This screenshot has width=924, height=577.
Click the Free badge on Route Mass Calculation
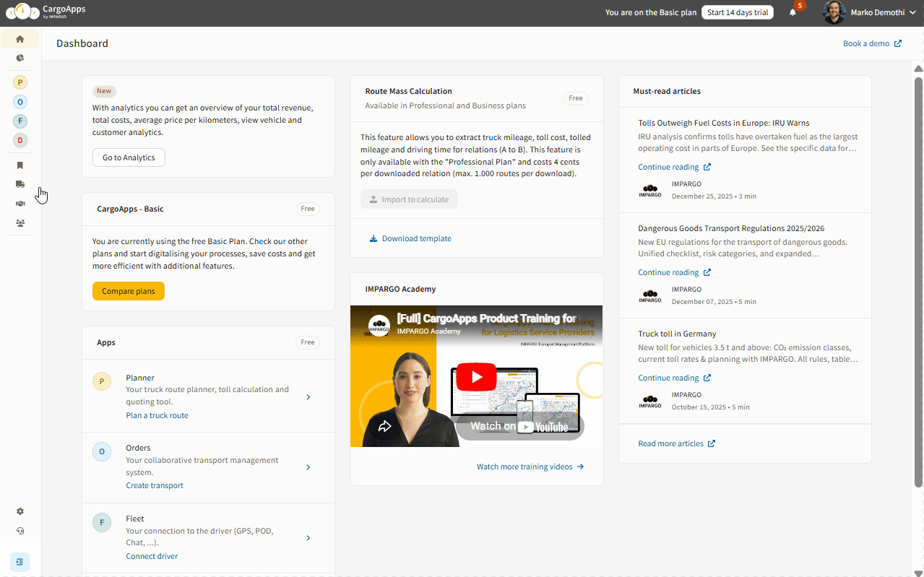point(576,98)
